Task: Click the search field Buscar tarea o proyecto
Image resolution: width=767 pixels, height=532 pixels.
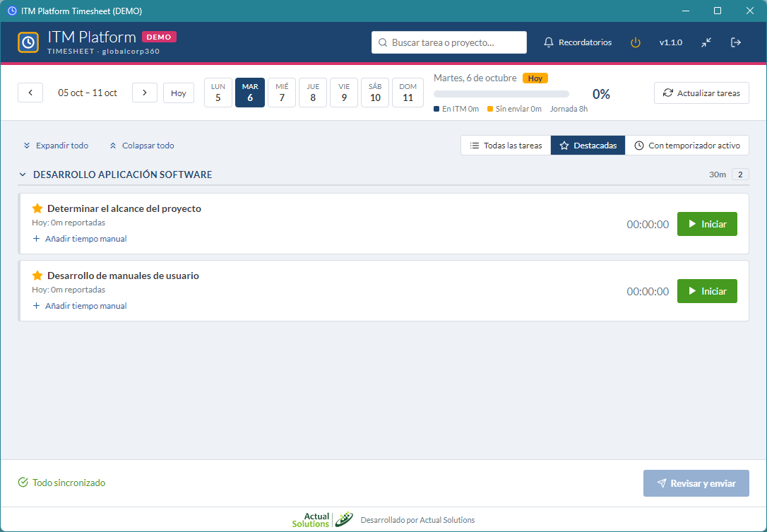Action: tap(449, 42)
